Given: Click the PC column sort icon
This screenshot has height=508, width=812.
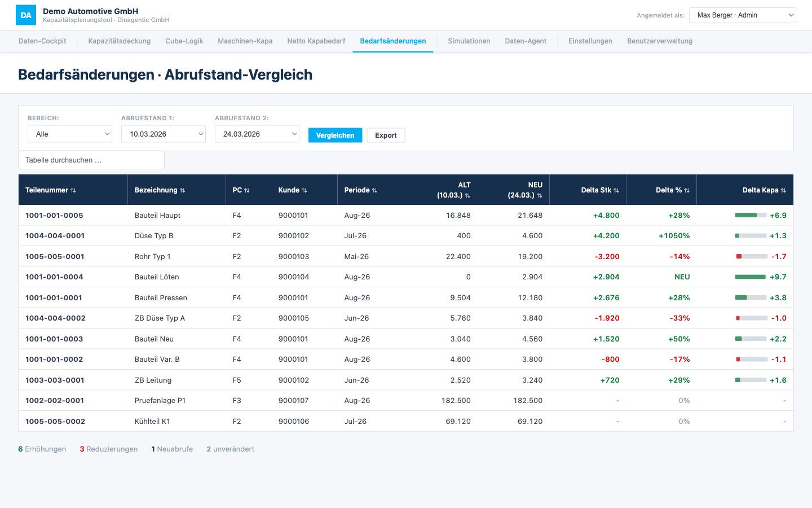Looking at the screenshot, I should click(x=247, y=191).
